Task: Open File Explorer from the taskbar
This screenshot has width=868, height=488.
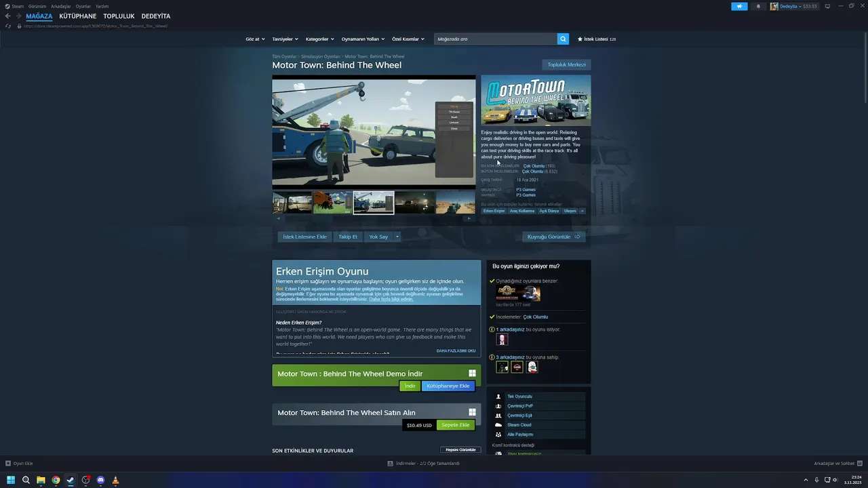Action: [x=41, y=480]
